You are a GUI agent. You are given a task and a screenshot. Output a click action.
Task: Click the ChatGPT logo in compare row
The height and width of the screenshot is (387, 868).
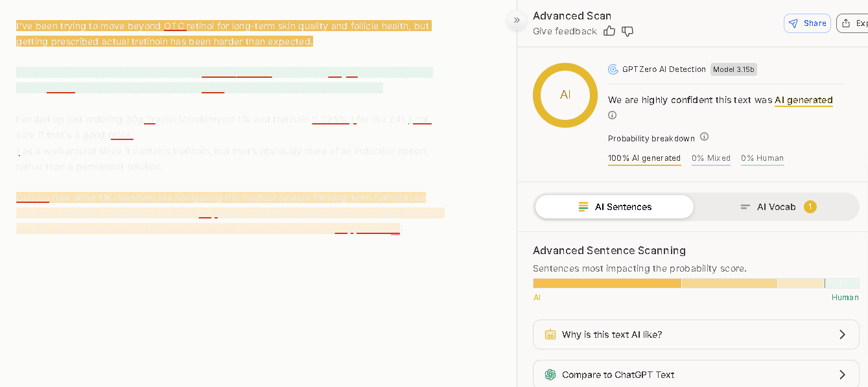pyautogui.click(x=550, y=375)
